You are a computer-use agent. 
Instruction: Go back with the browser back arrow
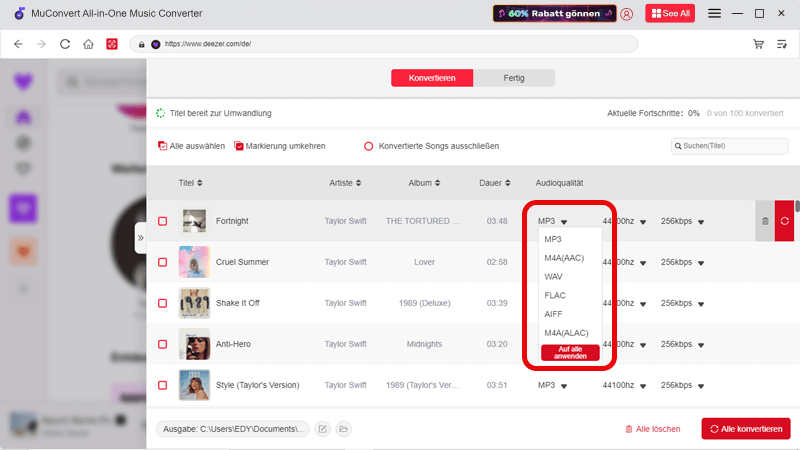18,44
